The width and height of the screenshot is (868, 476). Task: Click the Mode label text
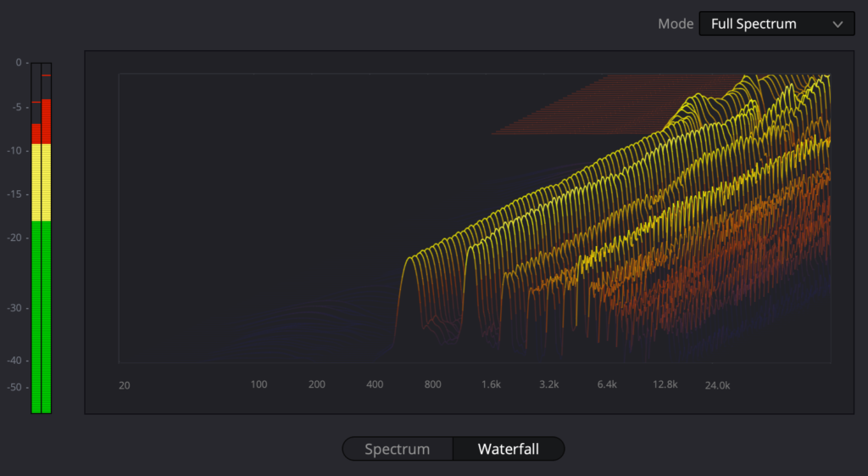point(676,24)
